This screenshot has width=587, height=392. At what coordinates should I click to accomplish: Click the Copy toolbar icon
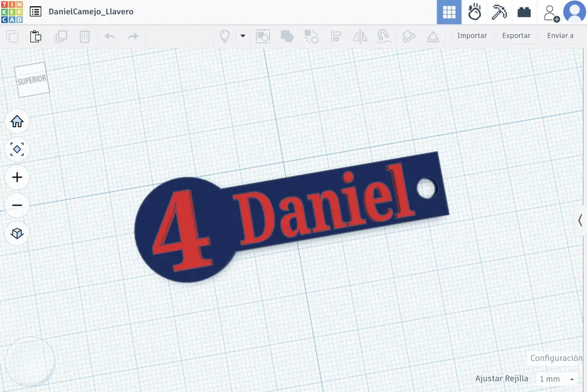click(12, 36)
